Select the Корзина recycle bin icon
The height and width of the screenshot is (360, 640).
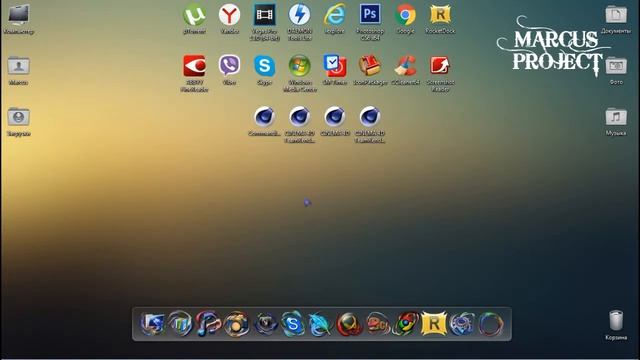tap(616, 321)
